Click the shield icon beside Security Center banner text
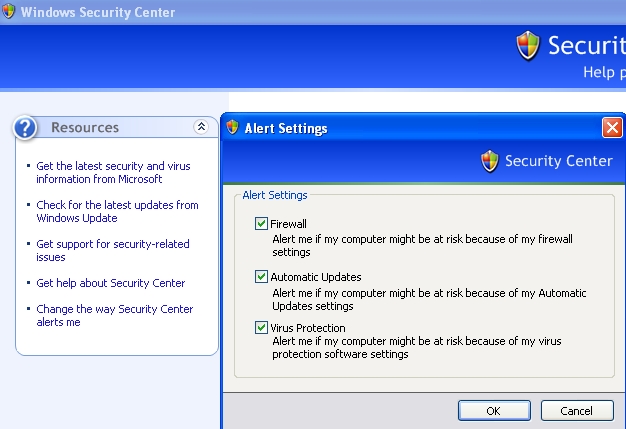 pos(490,161)
